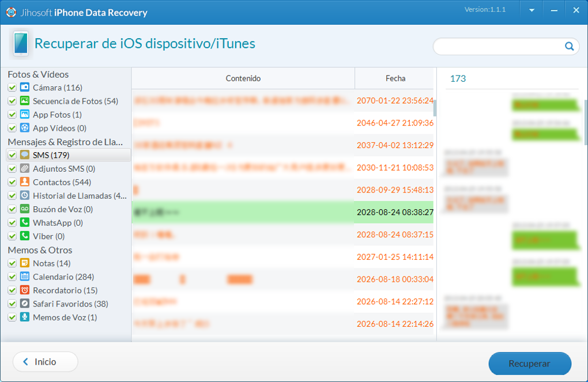The image size is (588, 382).
Task: Select the message dated 2046-04-27 21:09:36
Action: (282, 123)
